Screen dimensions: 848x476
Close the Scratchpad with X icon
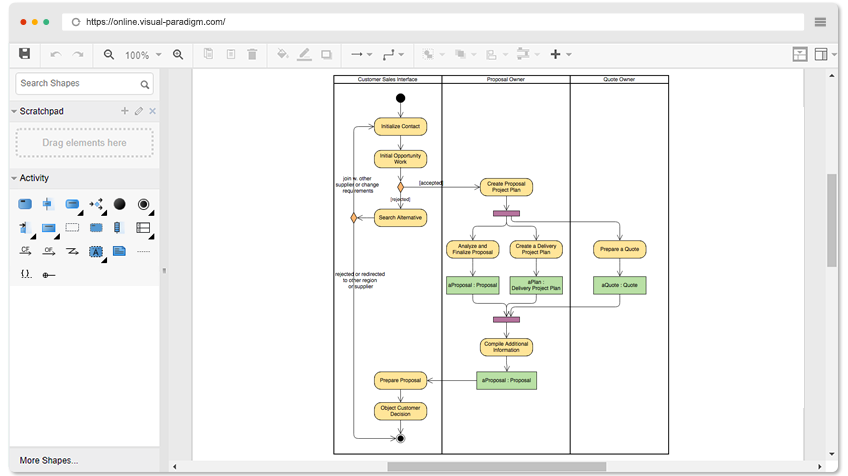tap(153, 111)
